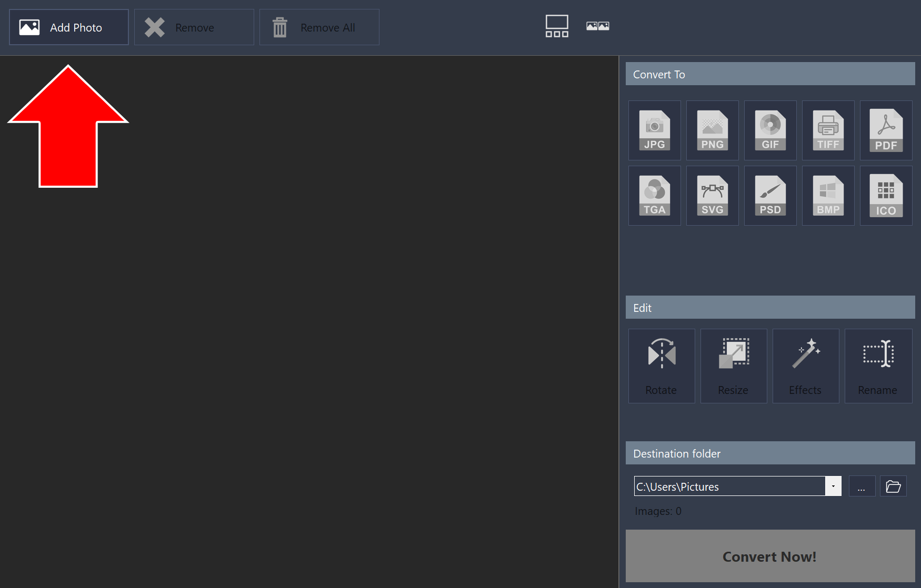This screenshot has width=921, height=588.
Task: Click the Remove All trash button
Action: click(319, 27)
